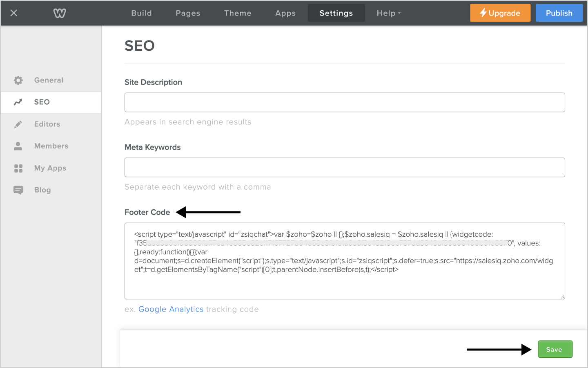Close the editor with the X icon

tap(14, 13)
